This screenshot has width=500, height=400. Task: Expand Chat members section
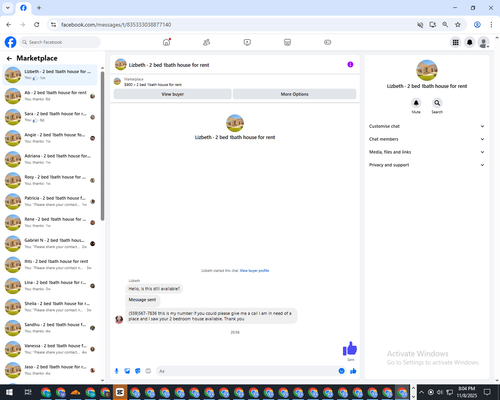point(426,139)
